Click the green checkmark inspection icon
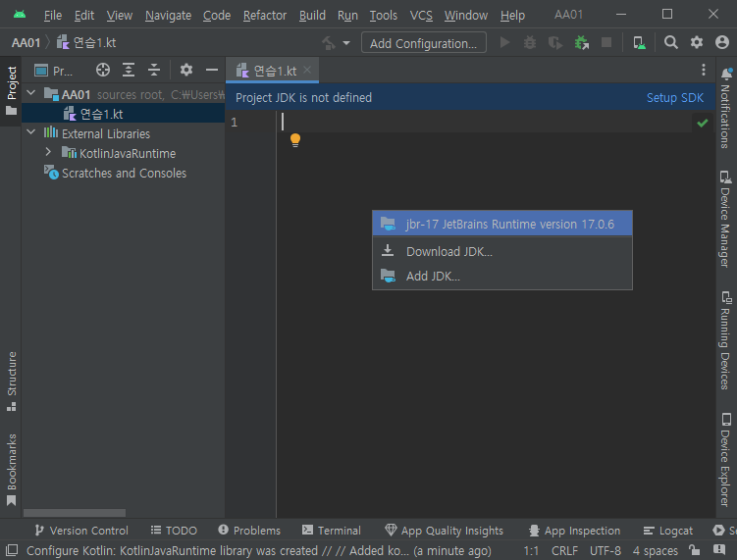This screenshot has height=560, width=737. point(703,124)
